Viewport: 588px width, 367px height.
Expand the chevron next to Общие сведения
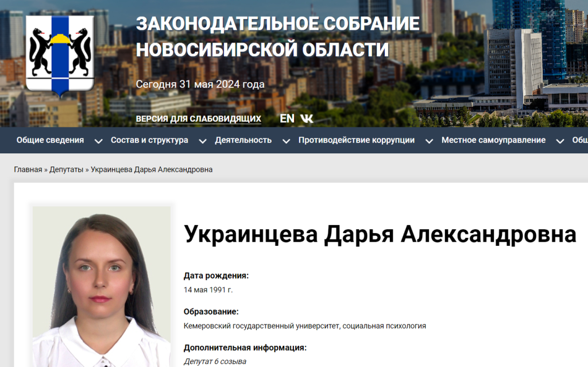pyautogui.click(x=98, y=141)
